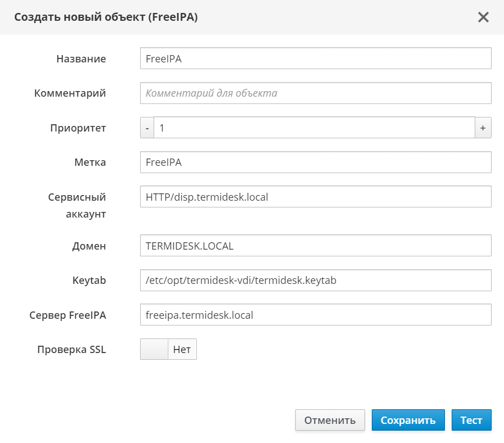
Task: Run connection check with Тест button
Action: tap(471, 420)
